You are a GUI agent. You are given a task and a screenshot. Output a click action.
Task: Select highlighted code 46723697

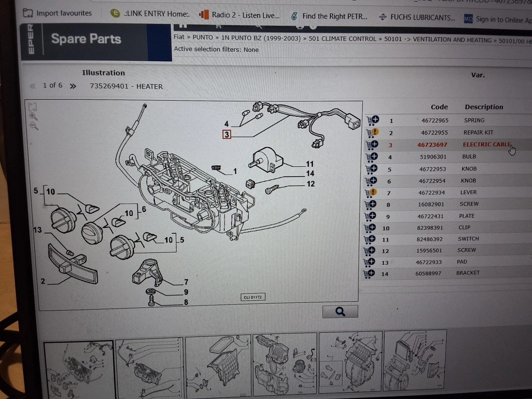click(432, 145)
